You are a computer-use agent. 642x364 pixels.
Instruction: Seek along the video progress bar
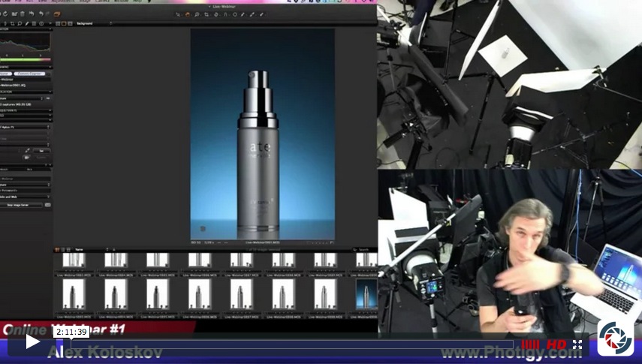click(x=292, y=344)
